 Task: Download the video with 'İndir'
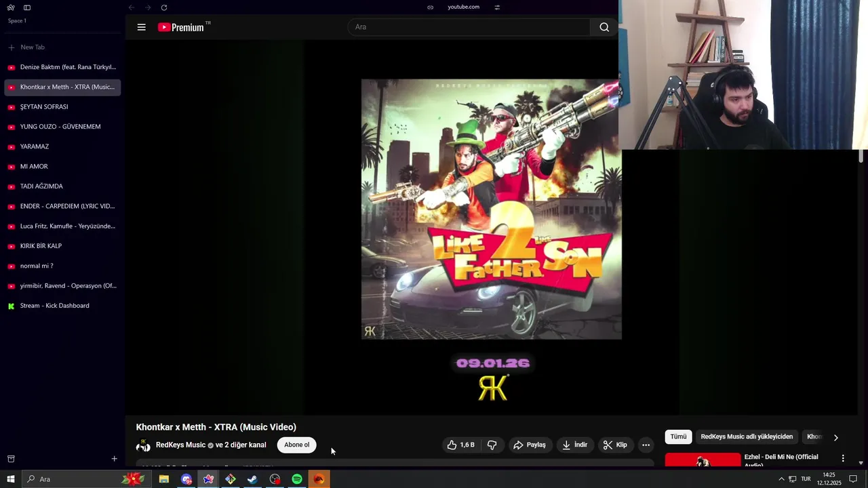coord(574,445)
